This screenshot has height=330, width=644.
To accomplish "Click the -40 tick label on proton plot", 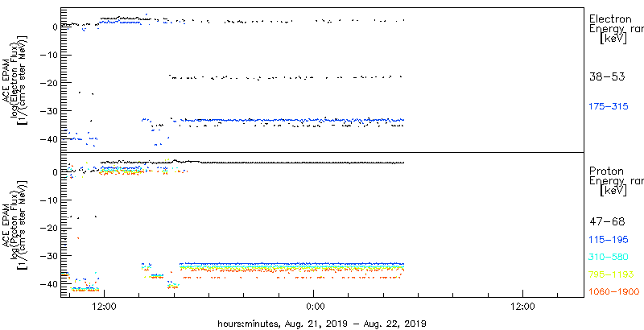I will (x=51, y=283).
